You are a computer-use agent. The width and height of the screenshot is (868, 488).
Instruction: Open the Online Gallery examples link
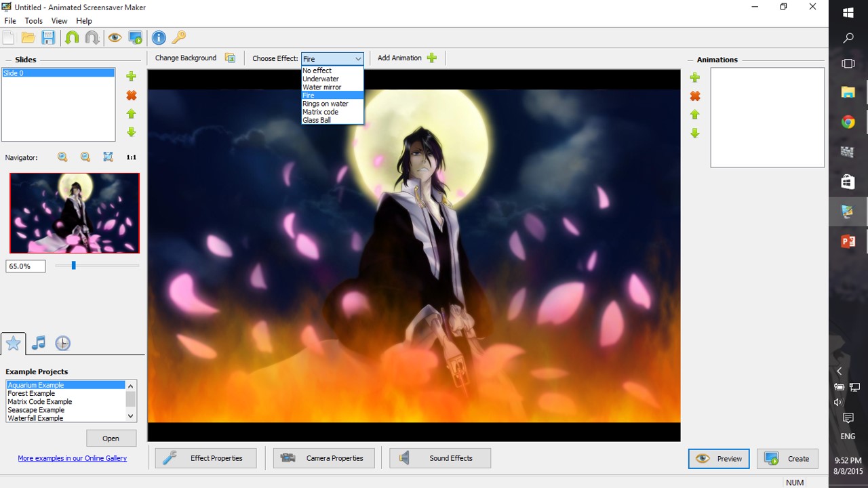tap(72, 458)
